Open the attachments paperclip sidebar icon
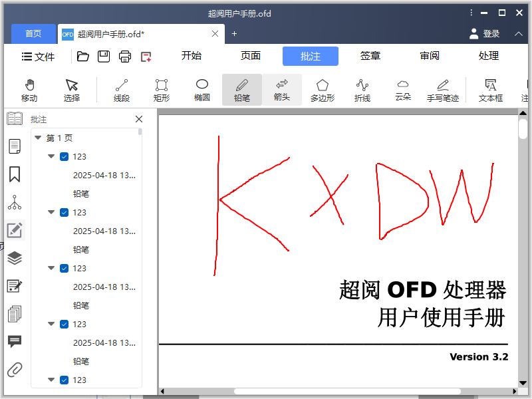This screenshot has height=399, width=532. coord(15,370)
